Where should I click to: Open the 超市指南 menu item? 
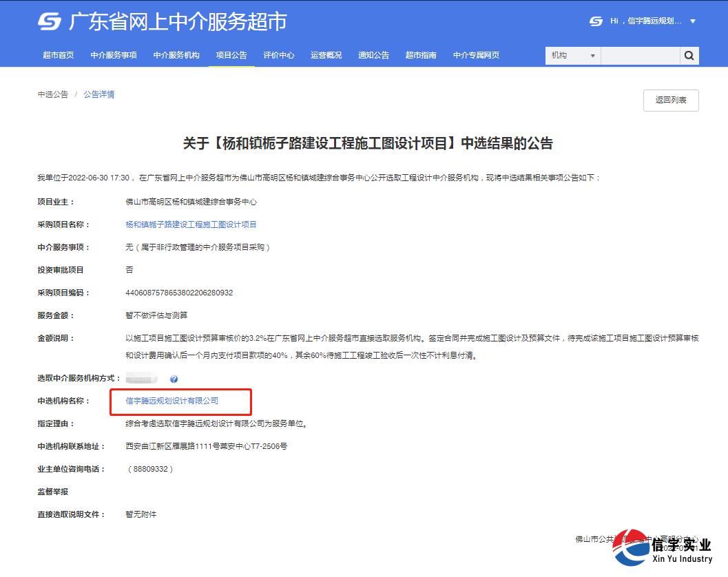(x=421, y=55)
